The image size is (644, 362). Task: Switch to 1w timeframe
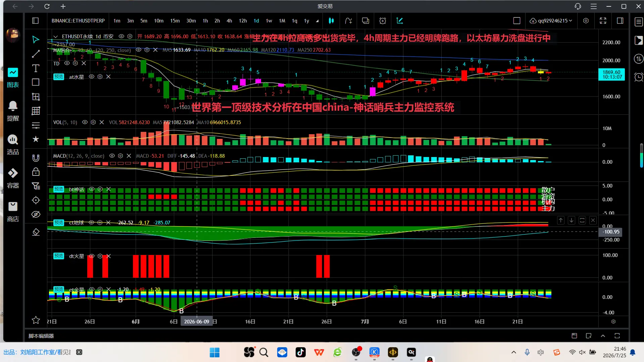[269, 21]
